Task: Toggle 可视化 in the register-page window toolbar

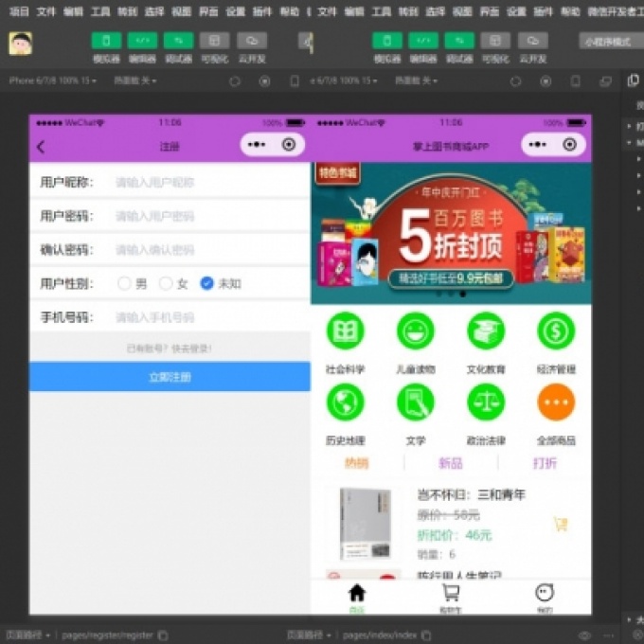Action: point(214,41)
